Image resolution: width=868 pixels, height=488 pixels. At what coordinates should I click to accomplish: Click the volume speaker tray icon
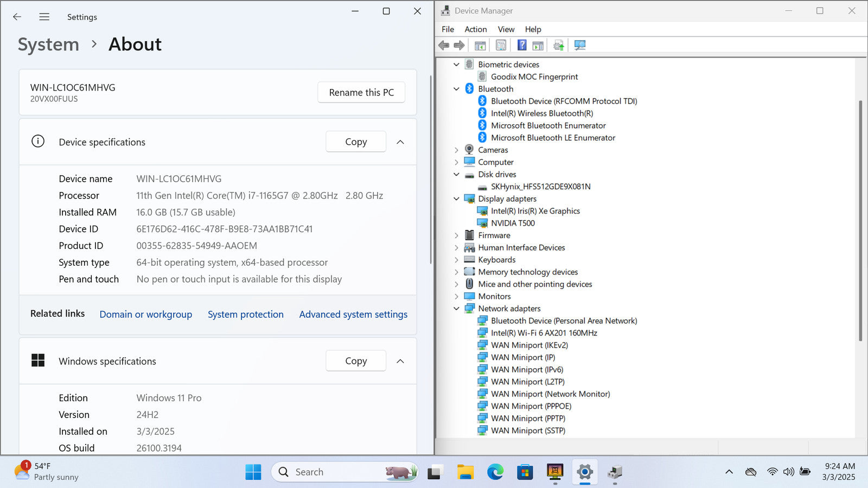point(789,472)
